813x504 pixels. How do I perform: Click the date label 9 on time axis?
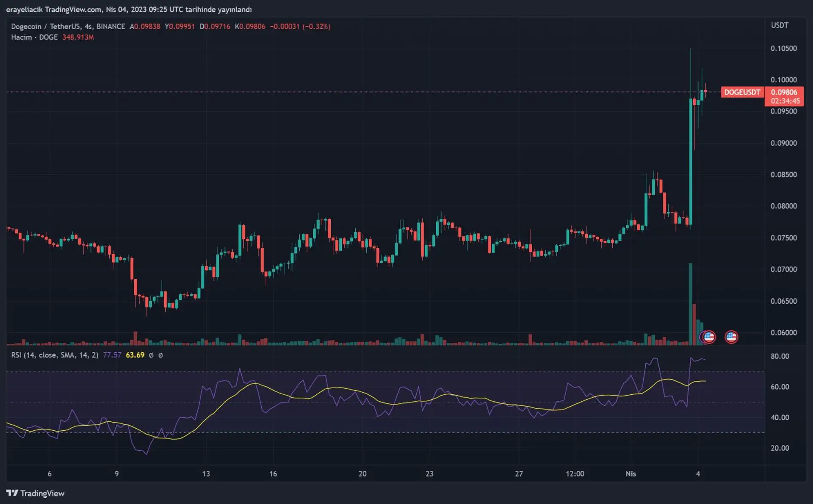116,474
